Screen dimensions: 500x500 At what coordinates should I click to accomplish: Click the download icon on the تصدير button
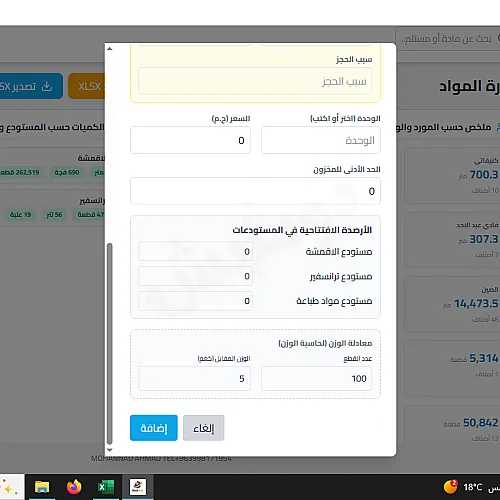click(x=47, y=86)
